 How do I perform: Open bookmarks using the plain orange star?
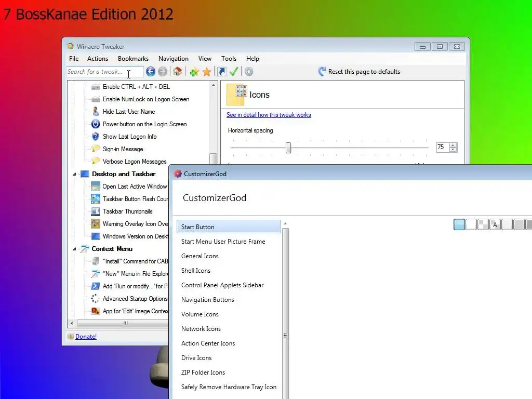point(207,72)
